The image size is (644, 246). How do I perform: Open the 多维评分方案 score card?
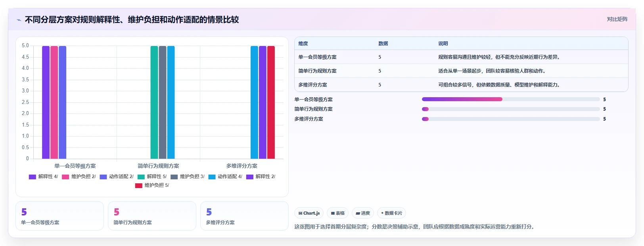[x=244, y=216]
